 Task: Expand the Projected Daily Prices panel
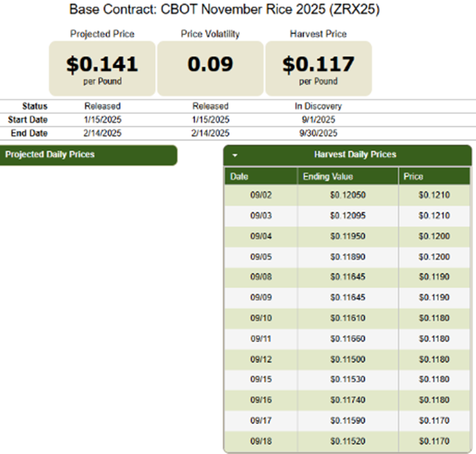[88, 155]
